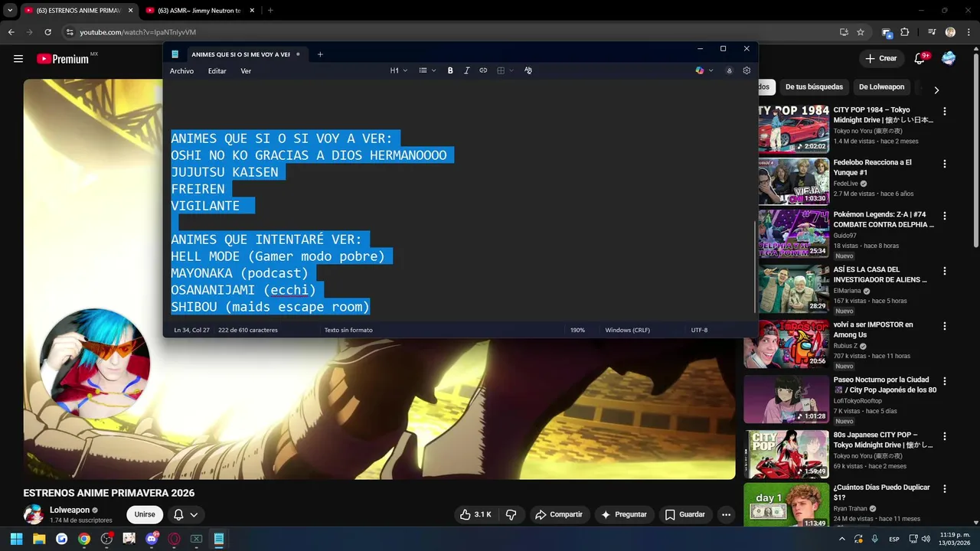980x551 pixels.
Task: Open Notepad account profile icon
Action: [729, 70]
